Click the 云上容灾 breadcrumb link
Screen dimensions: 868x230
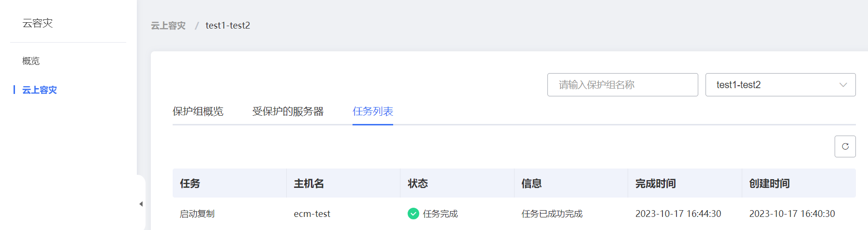pos(168,26)
